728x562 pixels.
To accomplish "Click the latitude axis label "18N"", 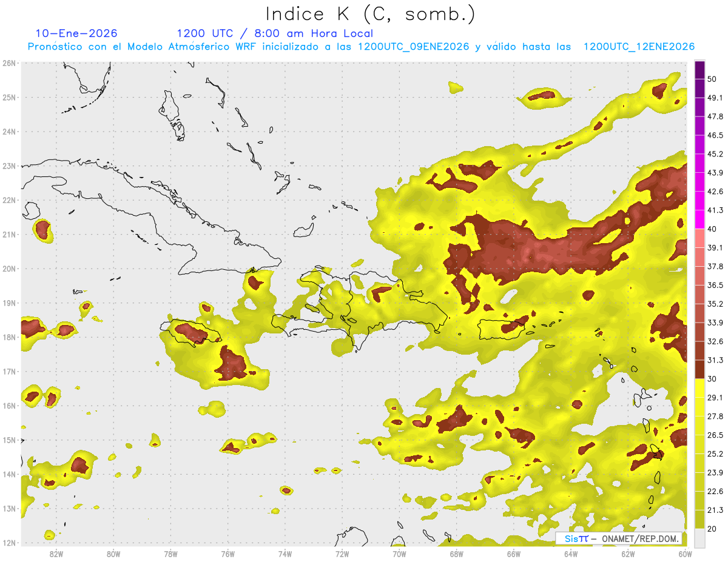I will (9, 337).
